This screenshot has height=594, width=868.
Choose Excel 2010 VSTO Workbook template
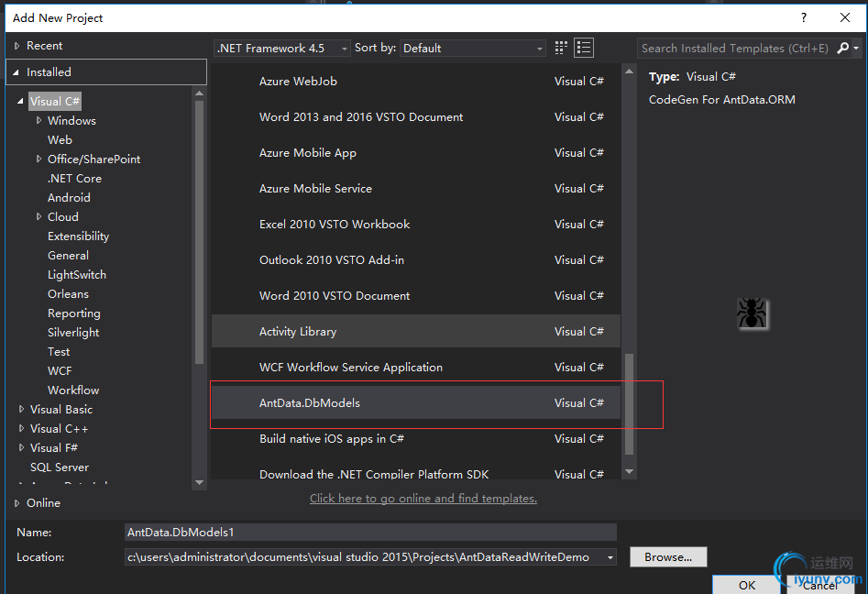pos(416,225)
